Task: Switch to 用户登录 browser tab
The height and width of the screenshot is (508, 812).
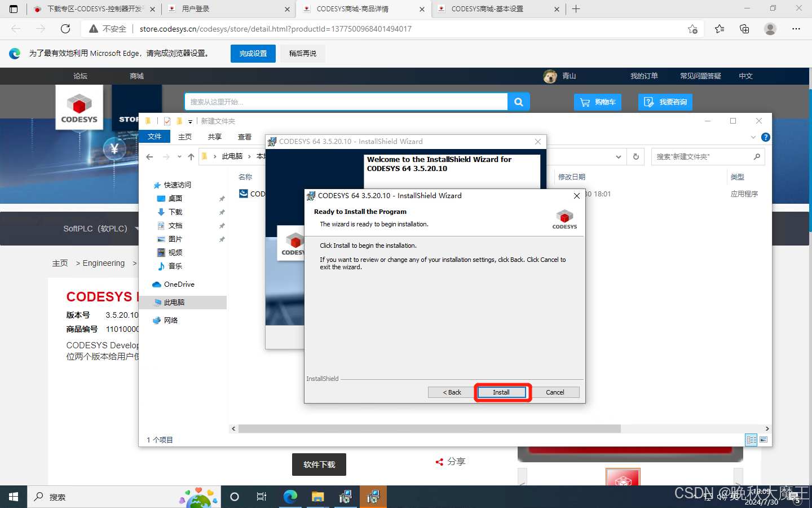Action: pos(228,9)
